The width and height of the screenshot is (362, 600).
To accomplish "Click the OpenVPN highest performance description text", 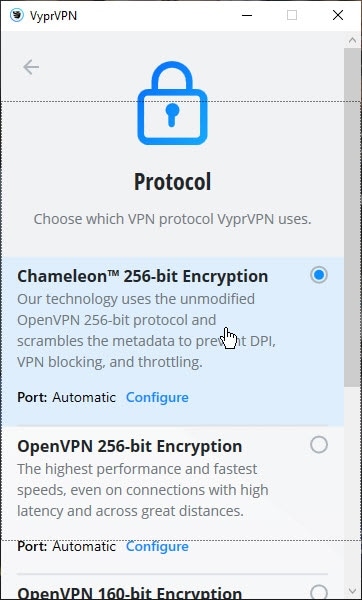I will coord(143,490).
